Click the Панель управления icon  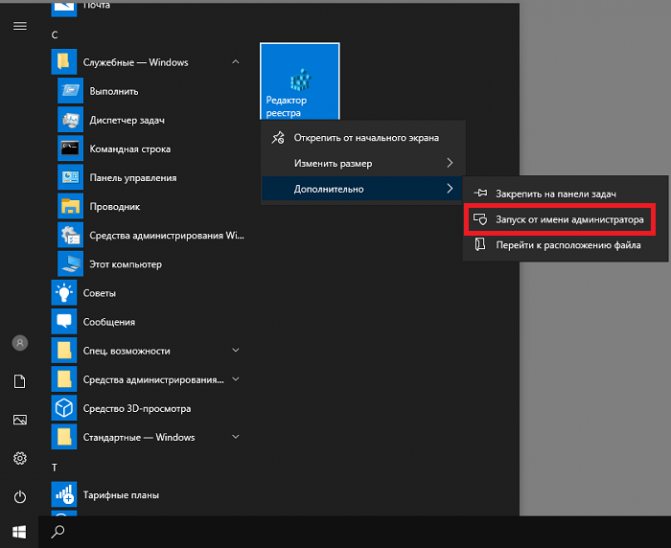(x=70, y=177)
